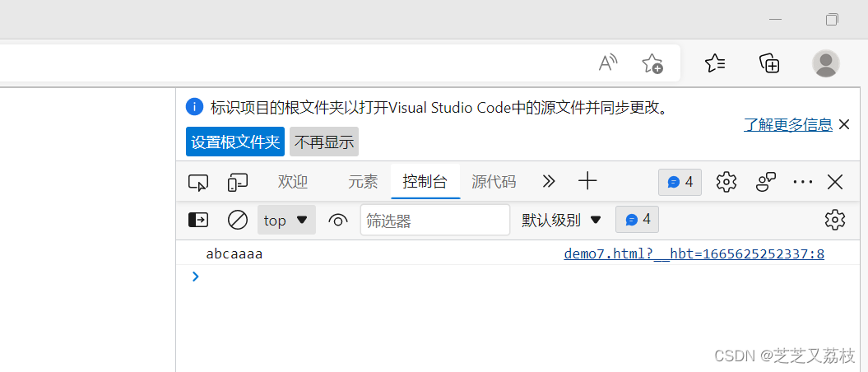
Task: Switch to the 欢迎 tab
Action: coord(293,182)
